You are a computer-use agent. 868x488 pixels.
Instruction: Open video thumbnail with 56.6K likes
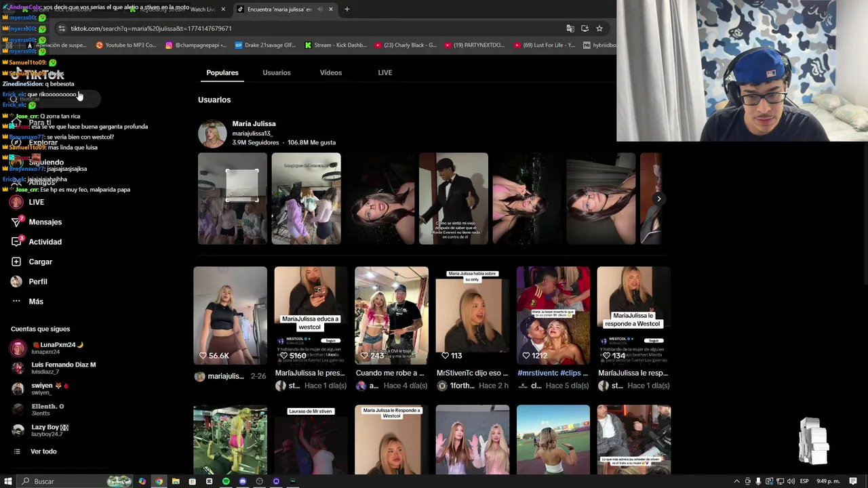[230, 315]
